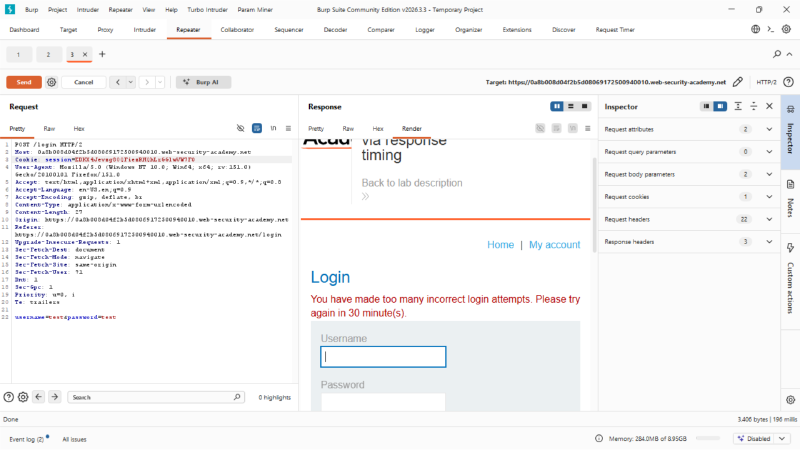Select Request Hex view tab
Image resolution: width=800 pixels, height=450 pixels.
[x=79, y=129]
